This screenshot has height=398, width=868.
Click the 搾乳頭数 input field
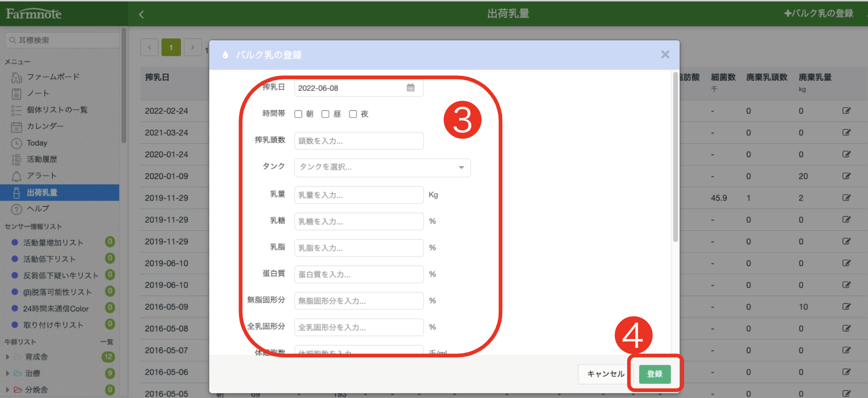tap(359, 141)
